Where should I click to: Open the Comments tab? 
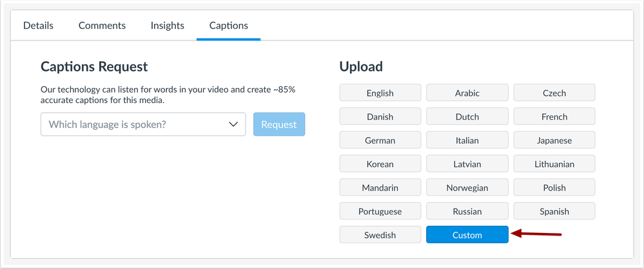(x=102, y=26)
